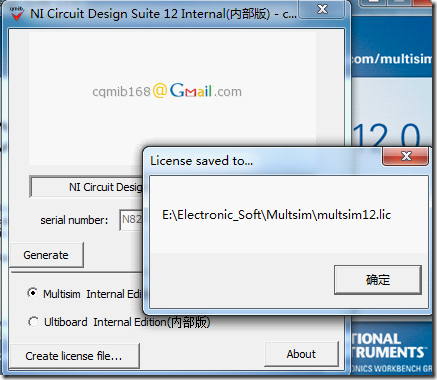Close the License saved to dialog

405,156
